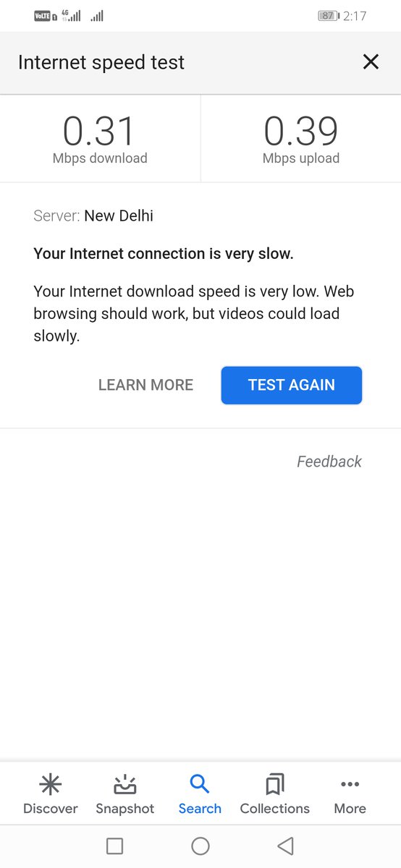Switch to the Collections tab label

pos(275,809)
